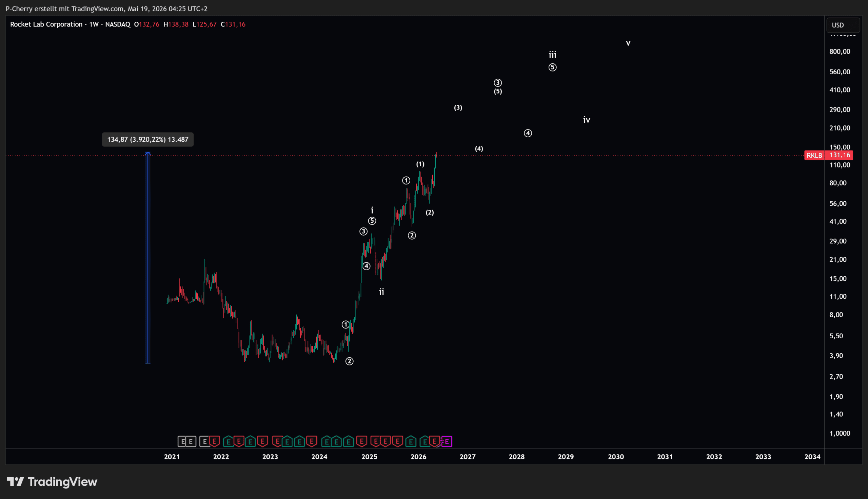Click the purple upcoming earnings E marker
This screenshot has width=868, height=499.
pyautogui.click(x=447, y=441)
